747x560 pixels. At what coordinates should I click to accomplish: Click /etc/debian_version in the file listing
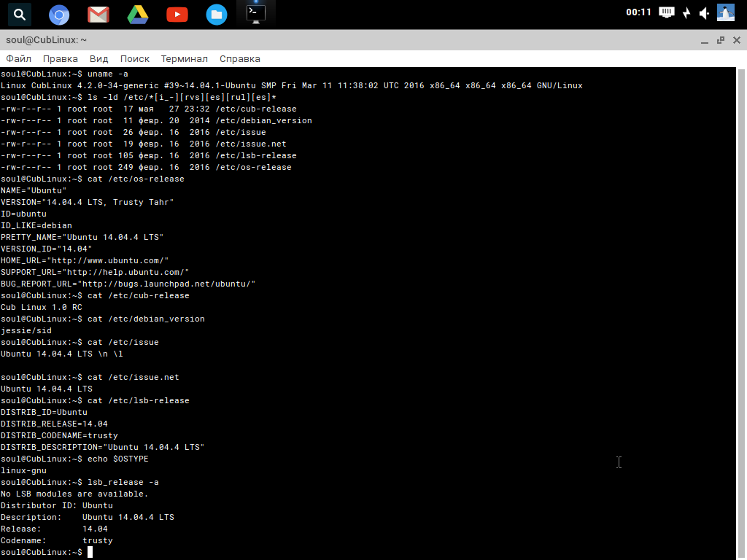point(263,120)
